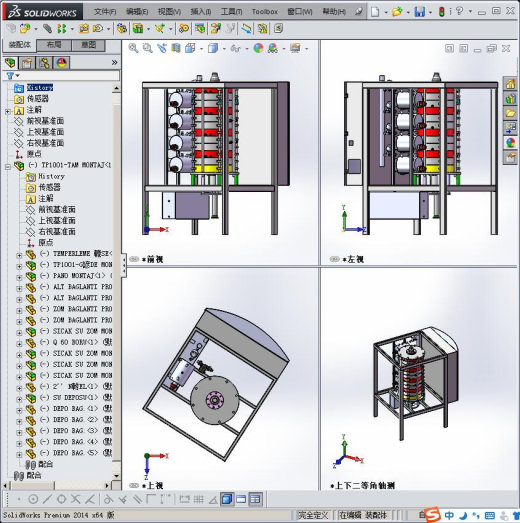Toggle the circle center sketch snap icon
520x523 pixels.
33,499
